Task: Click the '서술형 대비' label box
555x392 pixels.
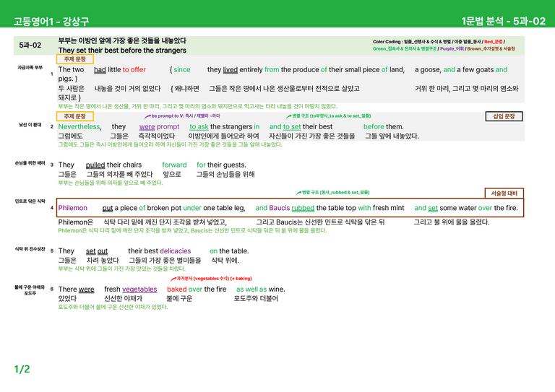Action: coord(504,193)
